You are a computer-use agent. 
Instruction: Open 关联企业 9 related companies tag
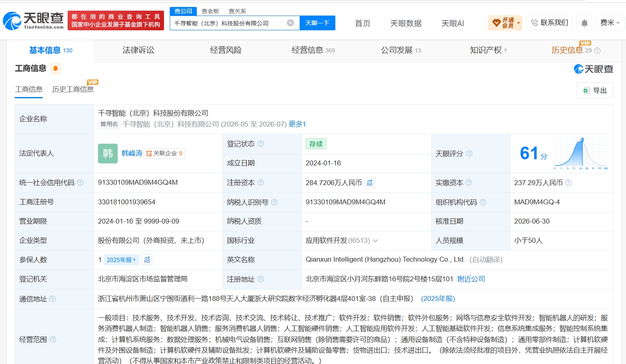164,154
